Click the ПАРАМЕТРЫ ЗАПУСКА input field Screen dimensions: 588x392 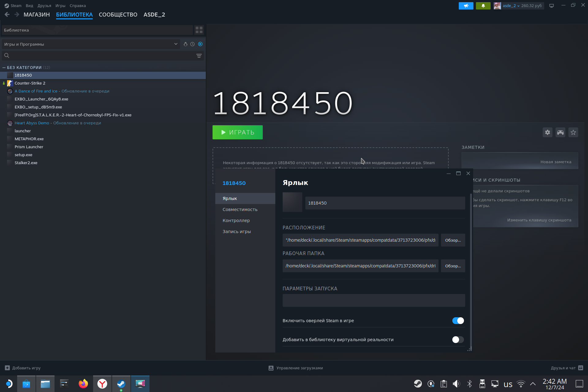(x=374, y=300)
